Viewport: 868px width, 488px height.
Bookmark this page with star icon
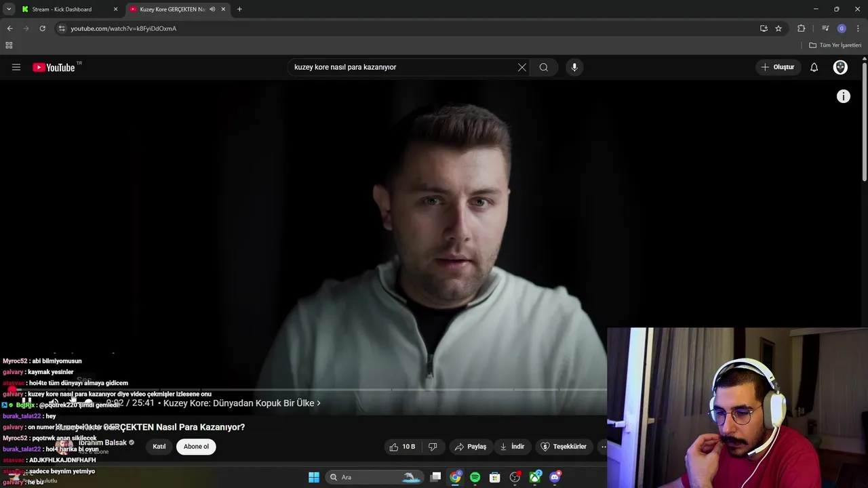778,28
